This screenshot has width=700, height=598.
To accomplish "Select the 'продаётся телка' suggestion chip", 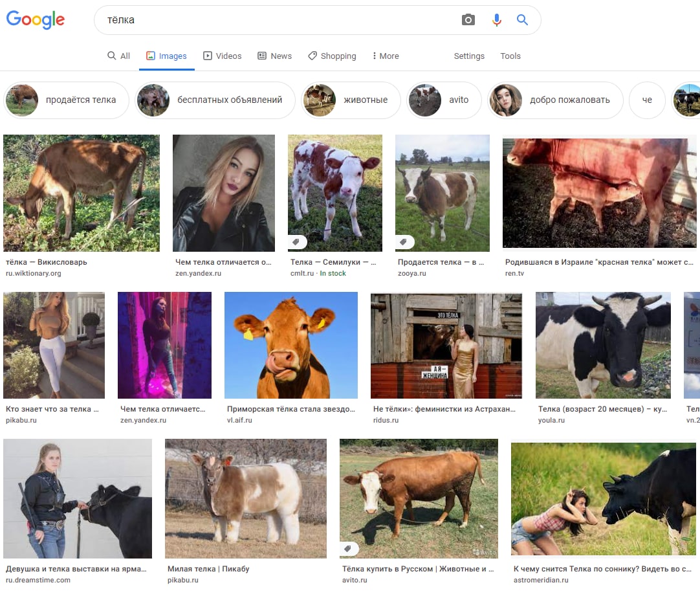I will (x=67, y=100).
